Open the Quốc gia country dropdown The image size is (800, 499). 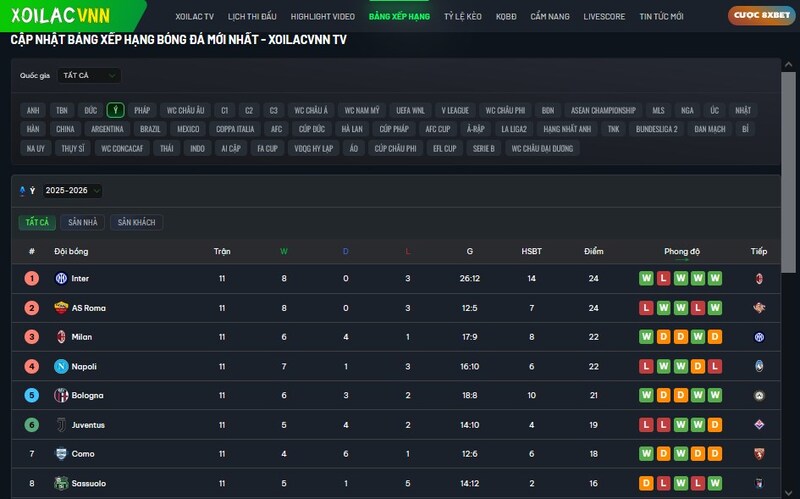pos(89,75)
